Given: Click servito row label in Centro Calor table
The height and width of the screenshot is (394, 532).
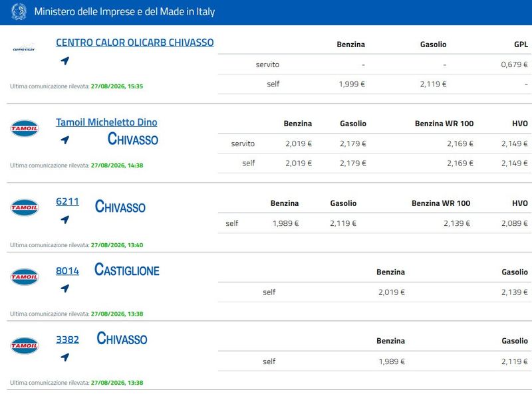Looking at the screenshot, I should pyautogui.click(x=267, y=64).
